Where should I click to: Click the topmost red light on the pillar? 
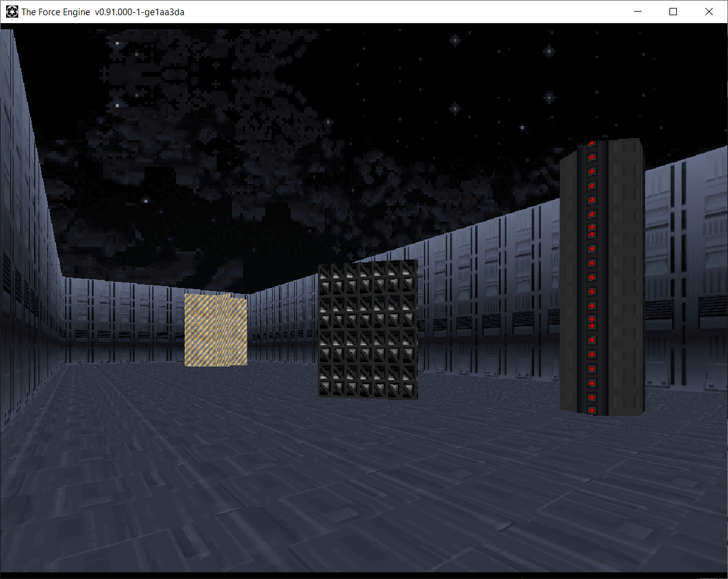pos(592,144)
